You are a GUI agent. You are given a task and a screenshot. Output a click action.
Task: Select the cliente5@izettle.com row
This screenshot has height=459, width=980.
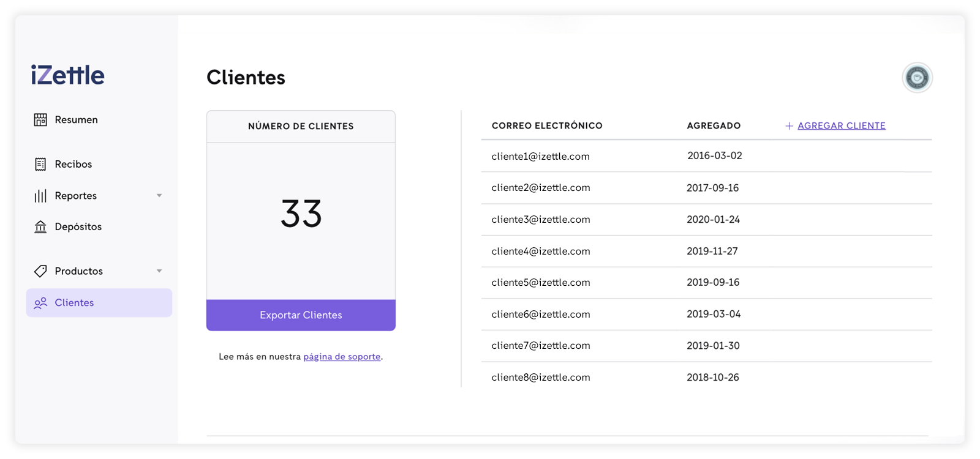[x=540, y=283]
